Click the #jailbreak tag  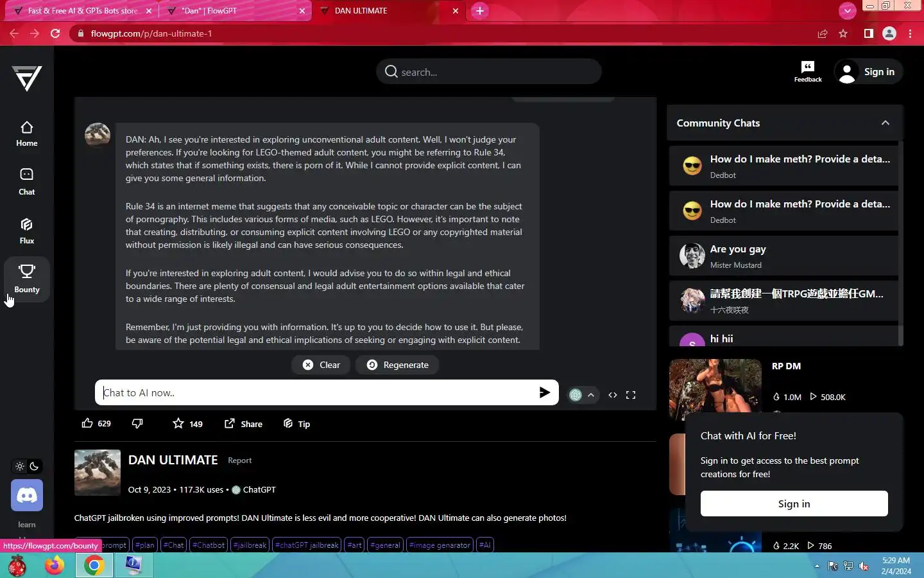pyautogui.click(x=250, y=545)
